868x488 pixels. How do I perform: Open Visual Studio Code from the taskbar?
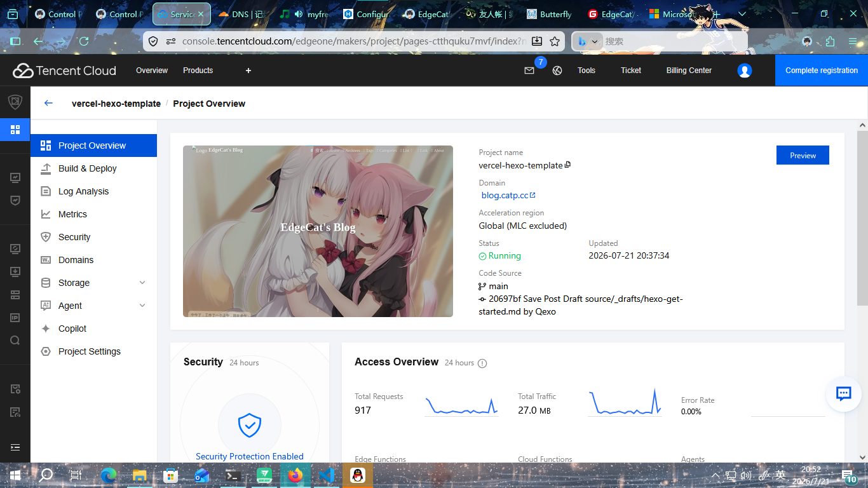327,475
